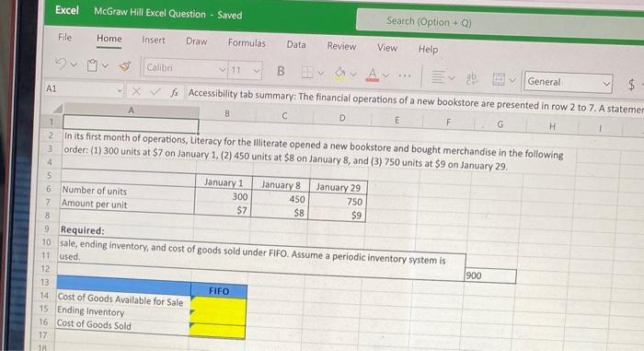Viewport: 644px width, 351px height.
Task: Open the Undo history dropdown arrow
Action: coord(73,64)
